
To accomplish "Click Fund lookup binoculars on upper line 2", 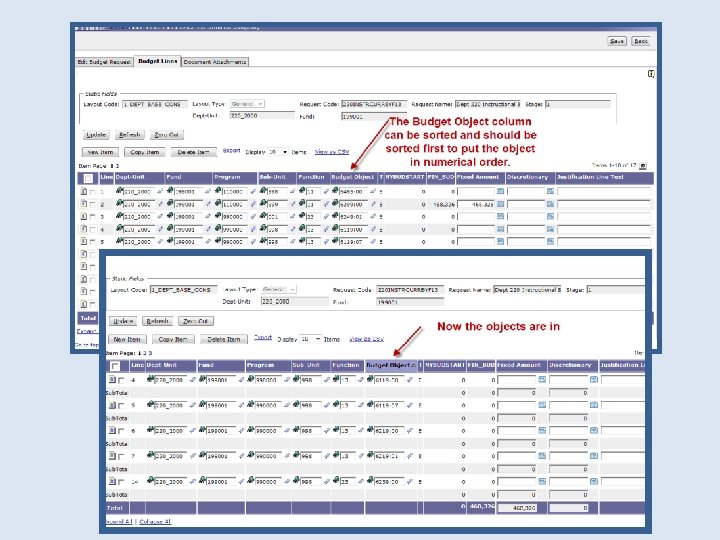I will [170, 203].
